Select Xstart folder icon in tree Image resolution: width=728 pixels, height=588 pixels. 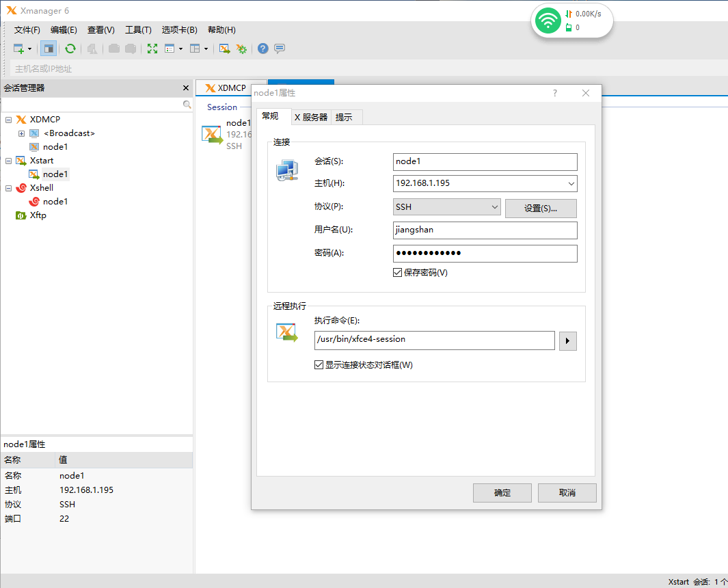pos(21,161)
